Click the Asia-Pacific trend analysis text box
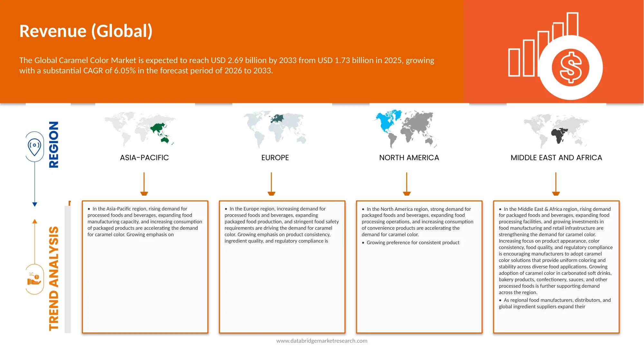This screenshot has width=644, height=362. point(145,267)
